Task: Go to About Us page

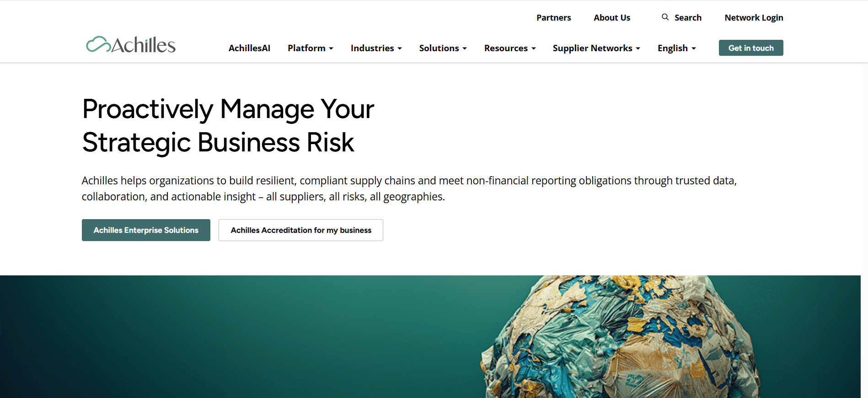Action: click(612, 17)
